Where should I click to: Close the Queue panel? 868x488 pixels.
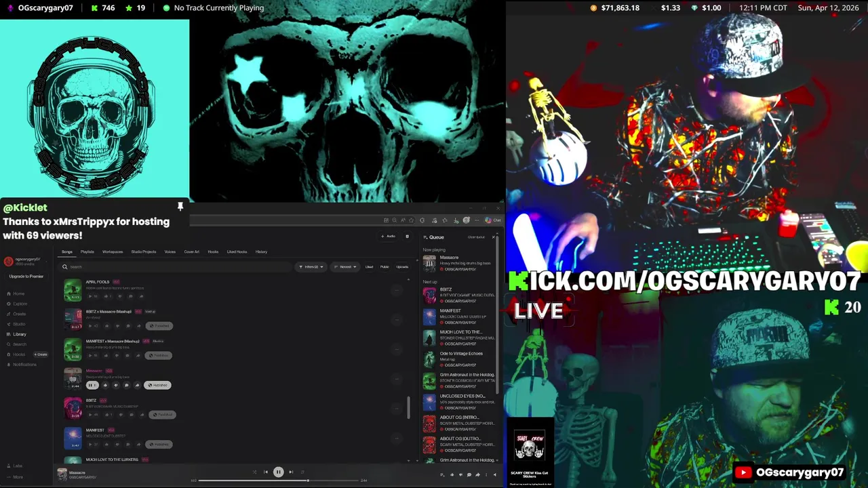point(493,237)
